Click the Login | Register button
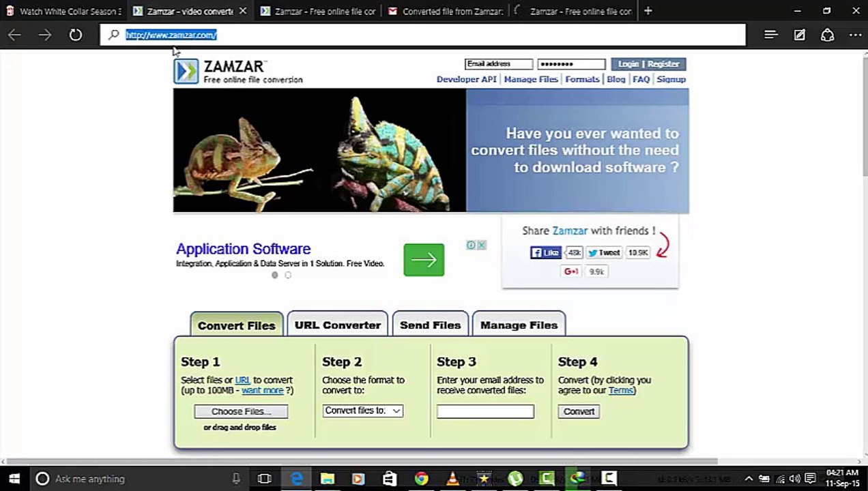 tap(648, 64)
